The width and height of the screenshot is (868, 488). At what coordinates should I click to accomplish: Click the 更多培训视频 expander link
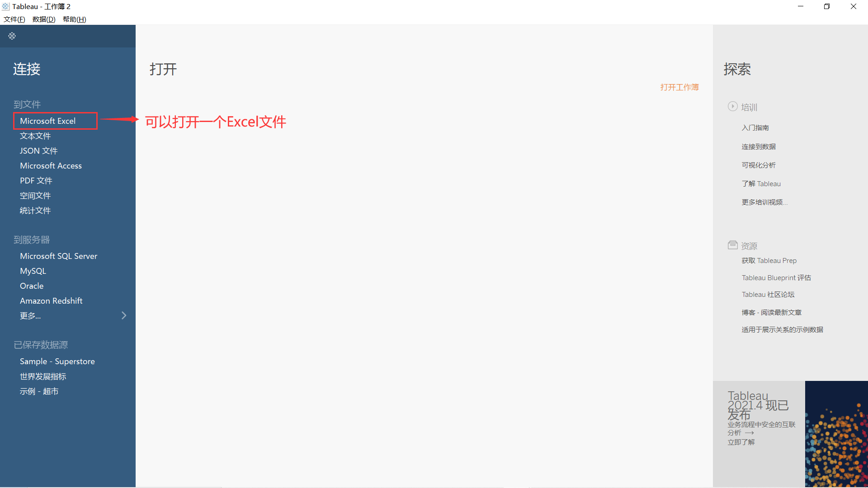764,202
